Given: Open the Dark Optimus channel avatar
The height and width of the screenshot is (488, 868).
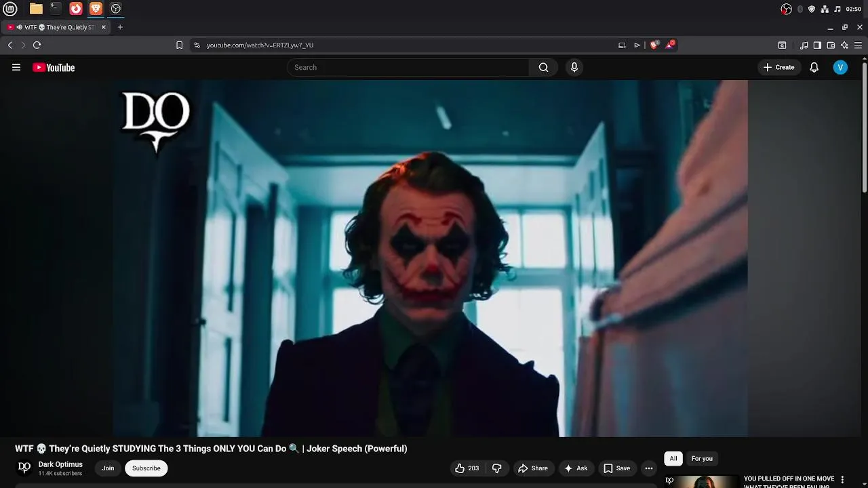Looking at the screenshot, I should [24, 468].
